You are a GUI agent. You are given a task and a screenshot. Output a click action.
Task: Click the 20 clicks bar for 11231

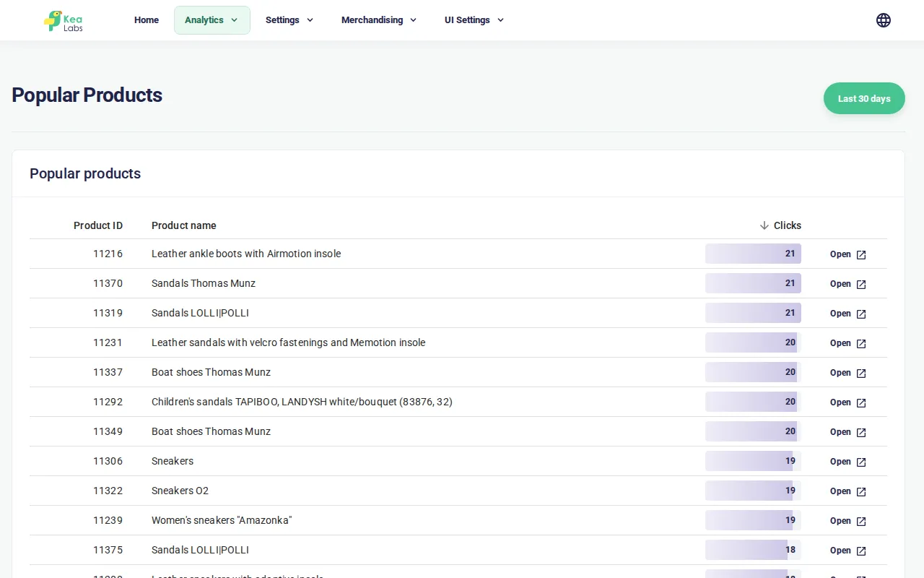click(753, 342)
